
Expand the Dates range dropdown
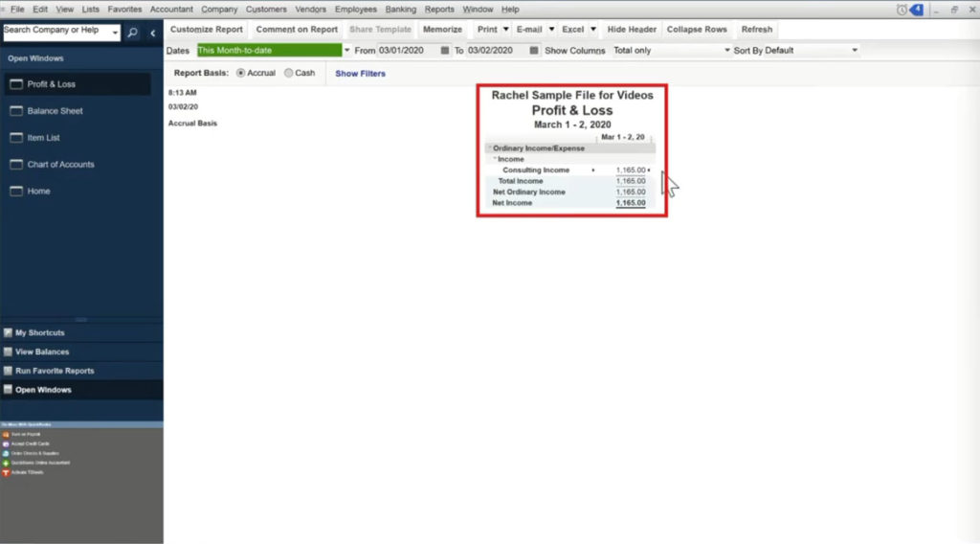click(346, 51)
